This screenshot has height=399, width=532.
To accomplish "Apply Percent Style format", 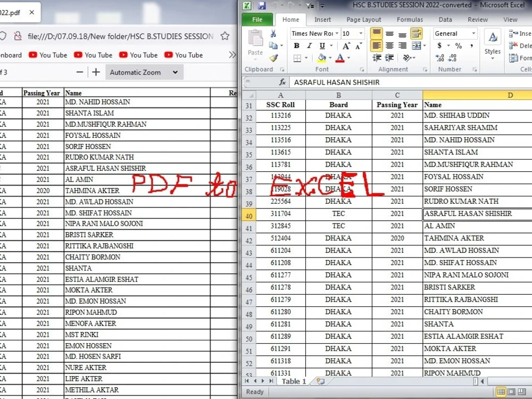I will [x=459, y=45].
